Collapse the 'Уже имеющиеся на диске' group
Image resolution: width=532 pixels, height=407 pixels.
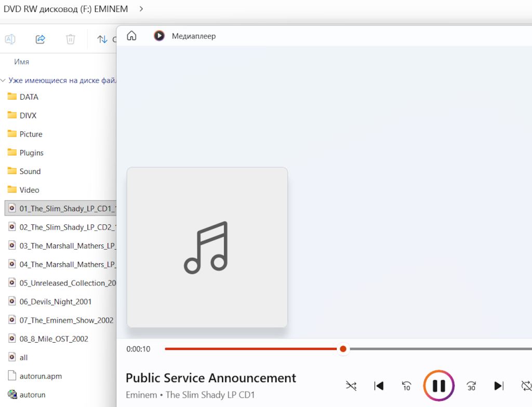pos(3,80)
